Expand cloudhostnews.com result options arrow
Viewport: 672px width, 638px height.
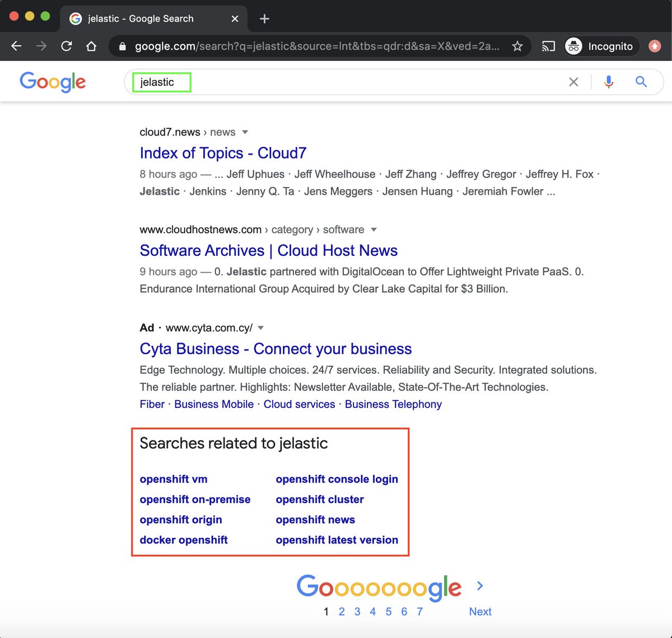[374, 230]
